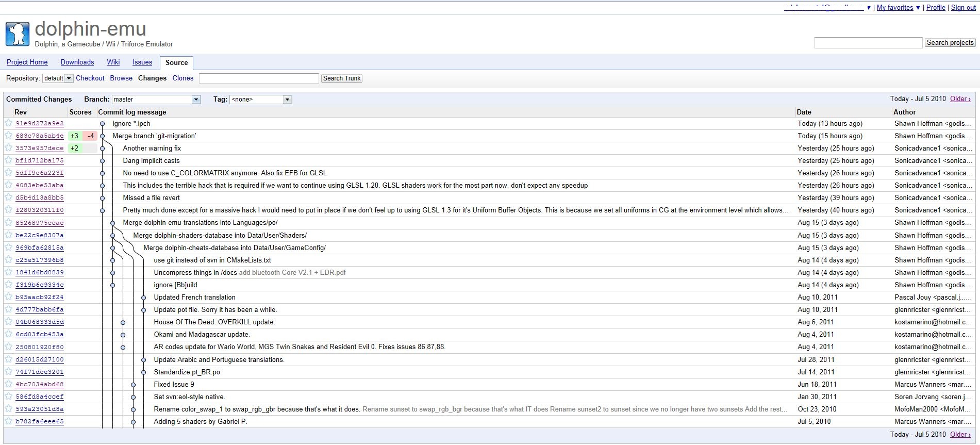The image size is (980, 445).
Task: Toggle star for revision 1841d6bd8839
Action: 9,272
